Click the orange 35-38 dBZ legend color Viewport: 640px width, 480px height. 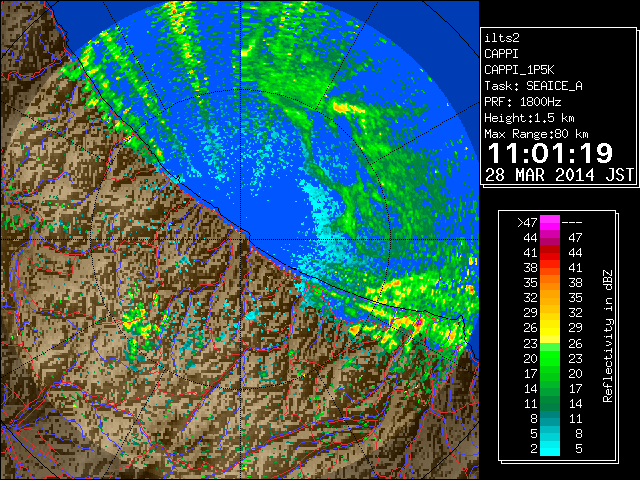coord(550,282)
